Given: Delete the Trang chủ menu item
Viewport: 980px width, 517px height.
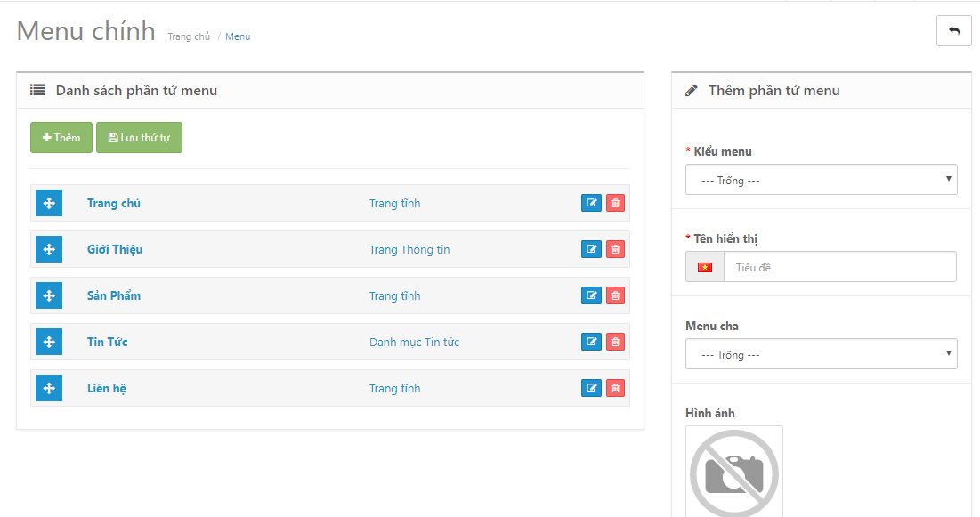Looking at the screenshot, I should pyautogui.click(x=616, y=203).
